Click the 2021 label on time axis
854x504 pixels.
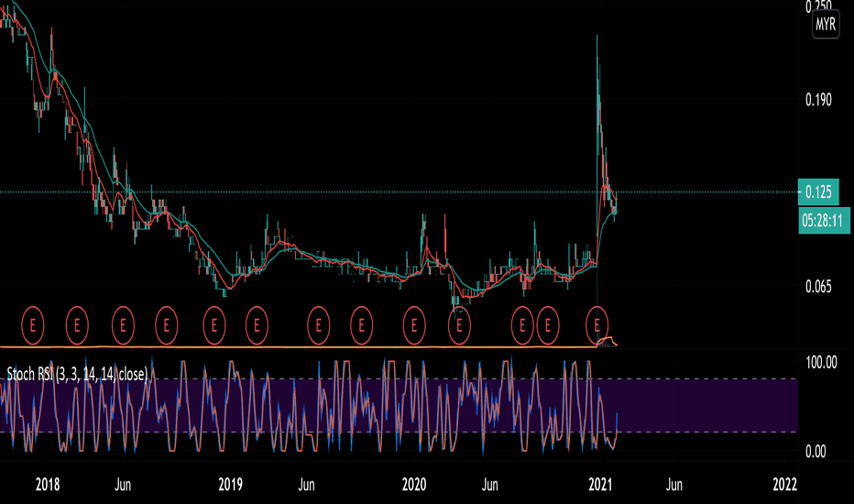pyautogui.click(x=599, y=485)
